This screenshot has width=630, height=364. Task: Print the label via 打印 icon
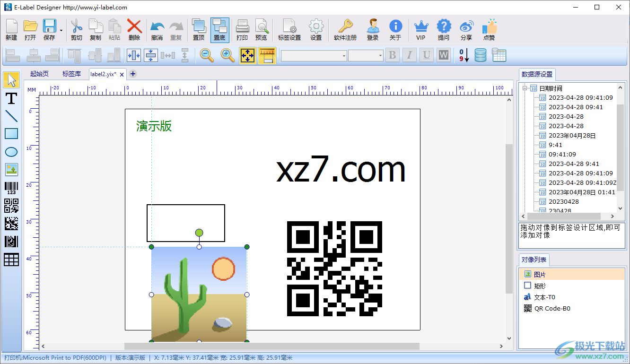click(x=242, y=30)
